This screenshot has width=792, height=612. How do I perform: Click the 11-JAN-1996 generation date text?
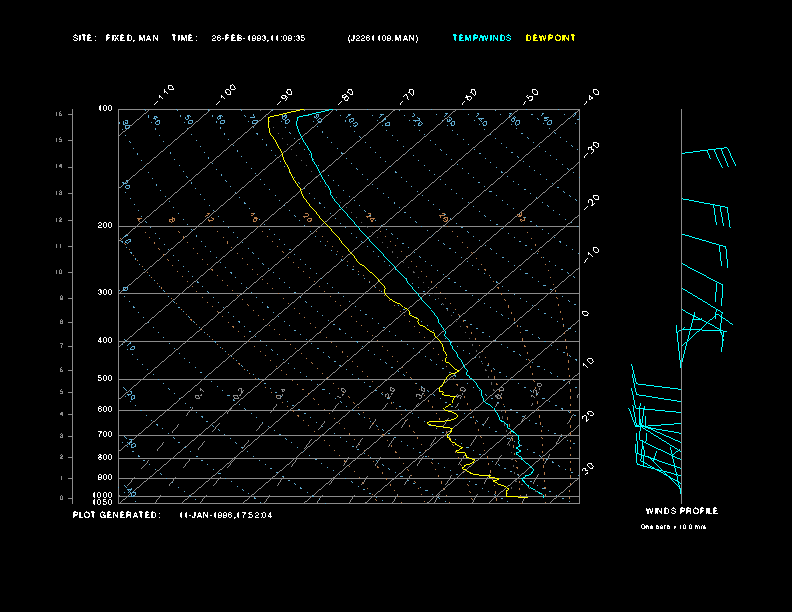225,515
